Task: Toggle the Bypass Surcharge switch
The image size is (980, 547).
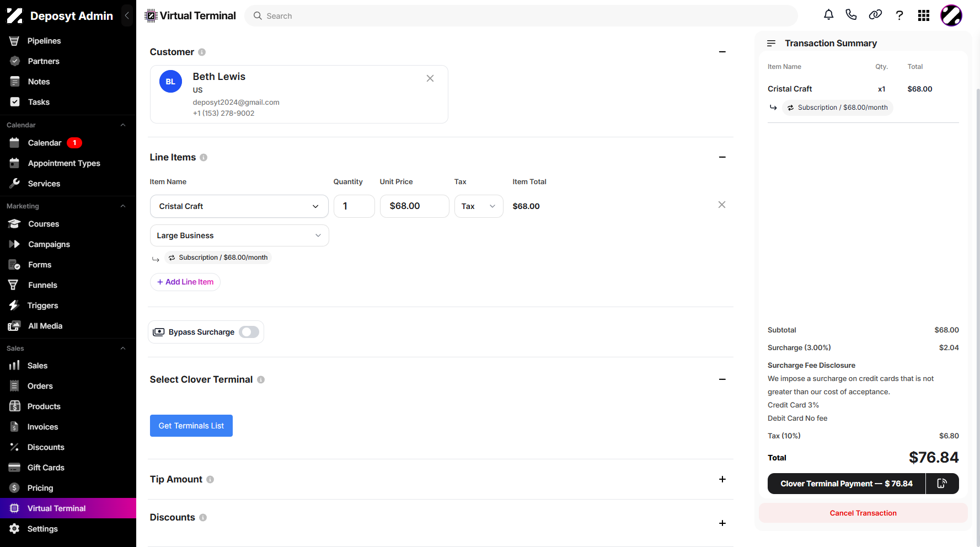Action: (249, 332)
